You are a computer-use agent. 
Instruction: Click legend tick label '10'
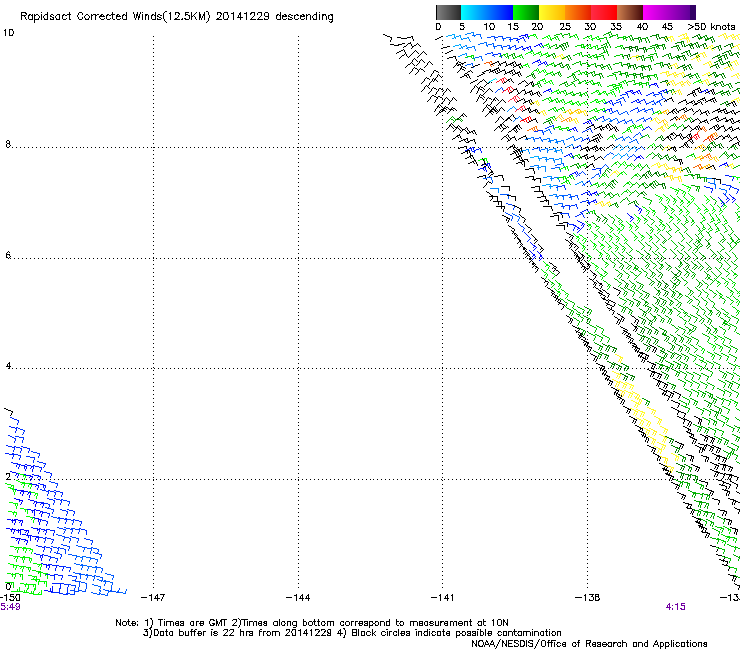point(489,27)
